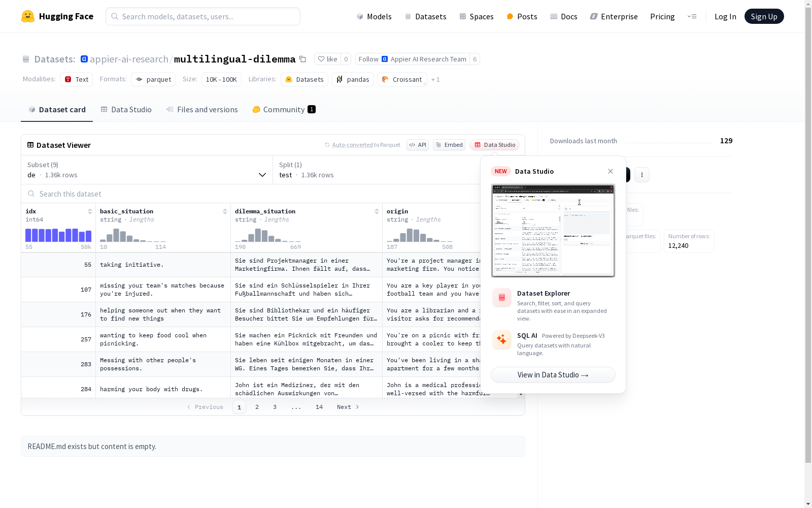The image size is (812, 508).
Task: Click the Data Studio preview thumbnail
Action: click(x=553, y=231)
